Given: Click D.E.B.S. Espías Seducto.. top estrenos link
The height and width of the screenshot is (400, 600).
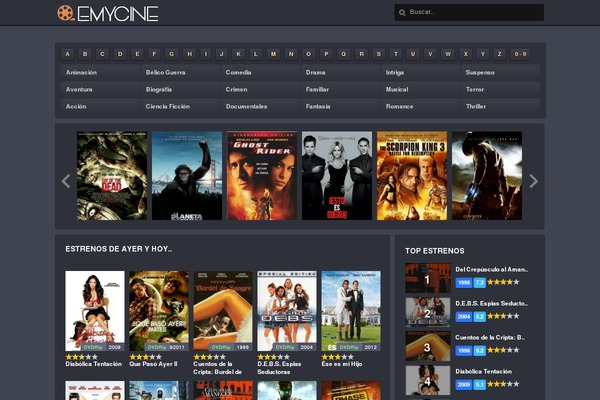Looking at the screenshot, I should pos(491,304).
